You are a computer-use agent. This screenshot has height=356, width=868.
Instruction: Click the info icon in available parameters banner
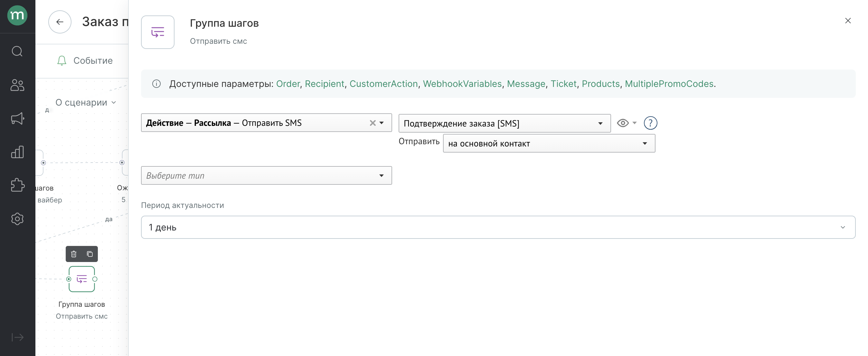pos(156,83)
